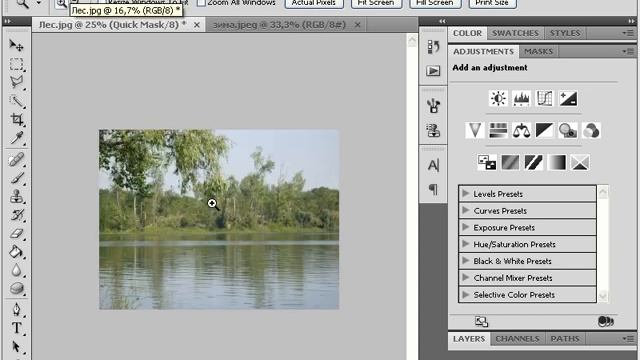Open the Character panel from the dock

click(x=433, y=165)
